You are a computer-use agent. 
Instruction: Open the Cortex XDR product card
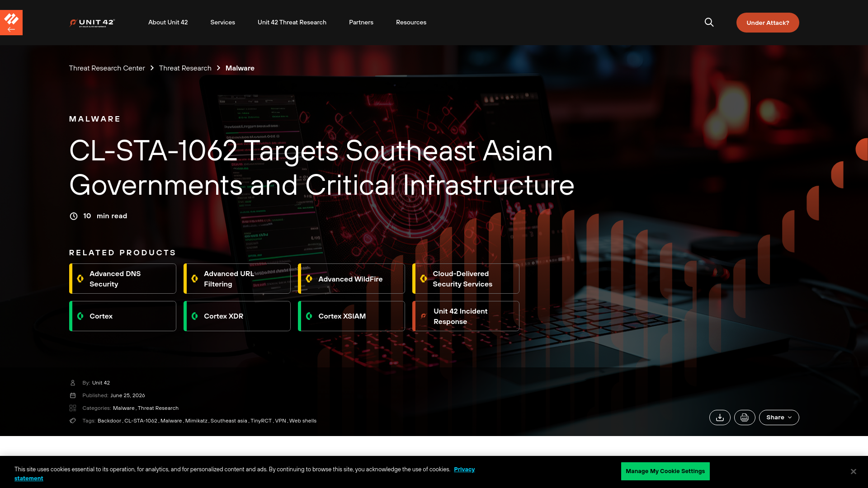237,316
